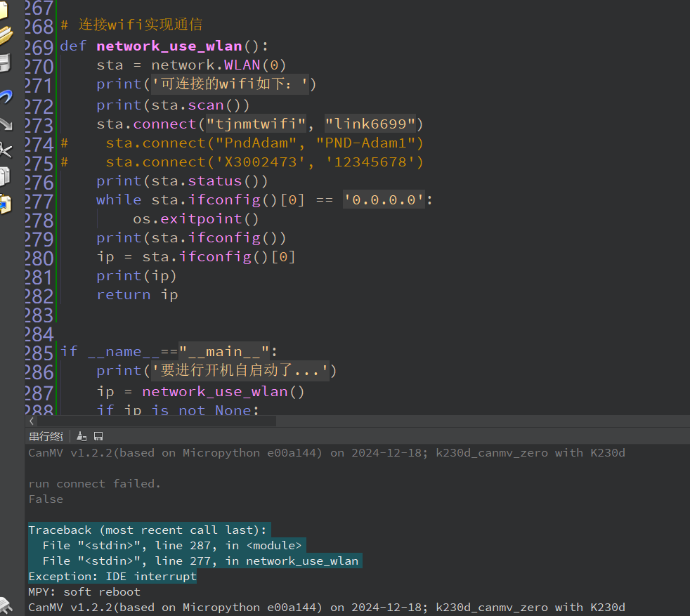Click the traceback line mentioning network_use_wlan
Viewport: 690px width, 616px height.
pyautogui.click(x=200, y=561)
